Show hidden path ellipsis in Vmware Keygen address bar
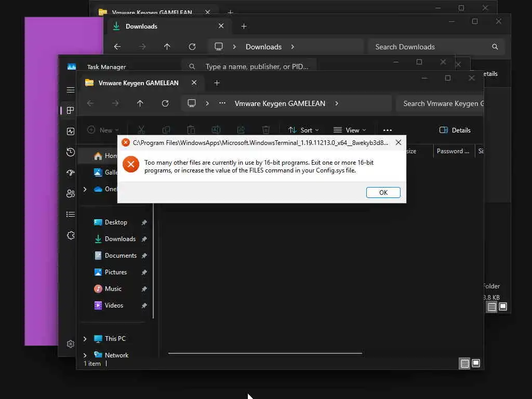 [x=222, y=103]
